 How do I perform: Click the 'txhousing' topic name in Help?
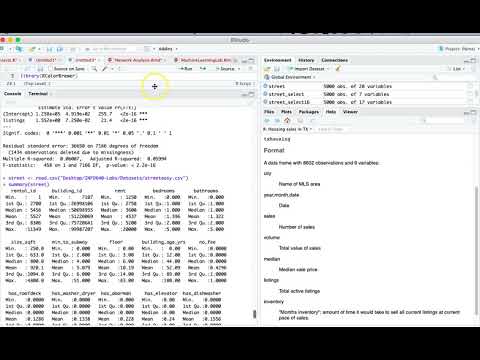(277, 139)
